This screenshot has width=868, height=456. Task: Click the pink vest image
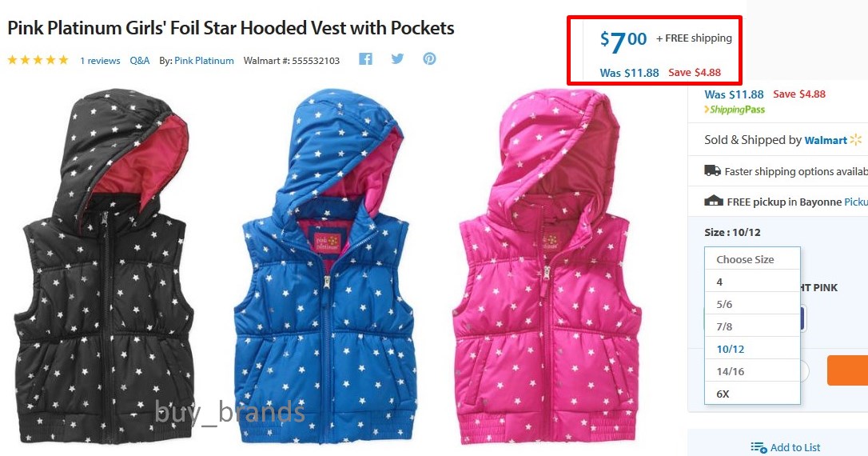click(x=547, y=266)
